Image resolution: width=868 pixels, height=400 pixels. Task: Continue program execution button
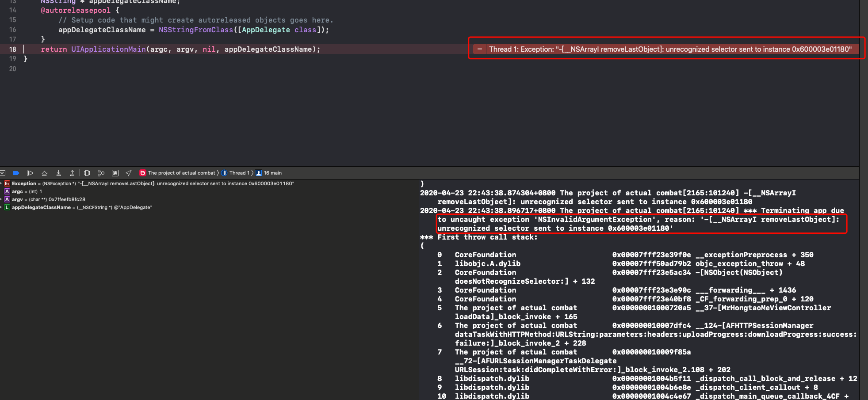tap(30, 173)
